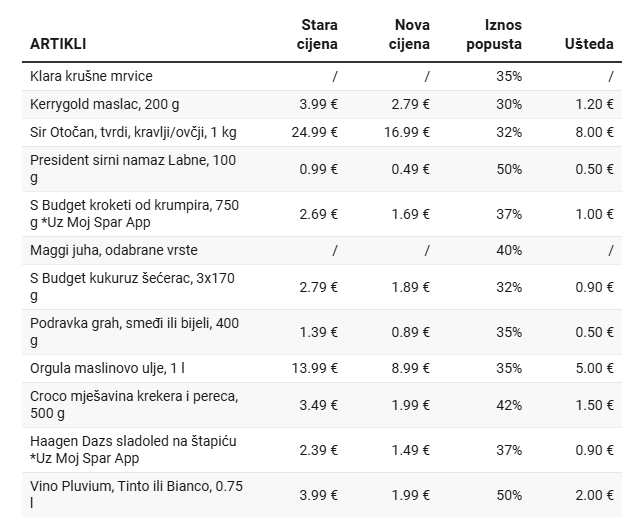Image resolution: width=636 pixels, height=529 pixels.
Task: Click the 8.99 € new price
Action: (x=411, y=368)
